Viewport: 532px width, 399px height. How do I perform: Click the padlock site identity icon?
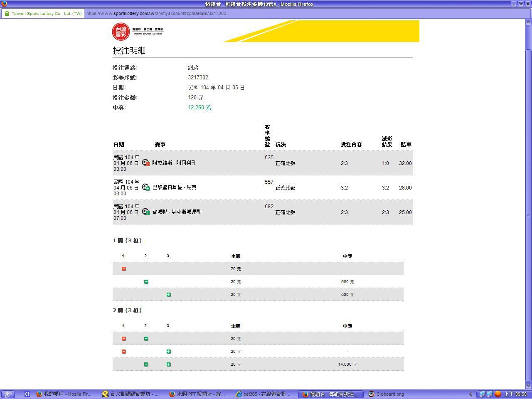point(7,13)
